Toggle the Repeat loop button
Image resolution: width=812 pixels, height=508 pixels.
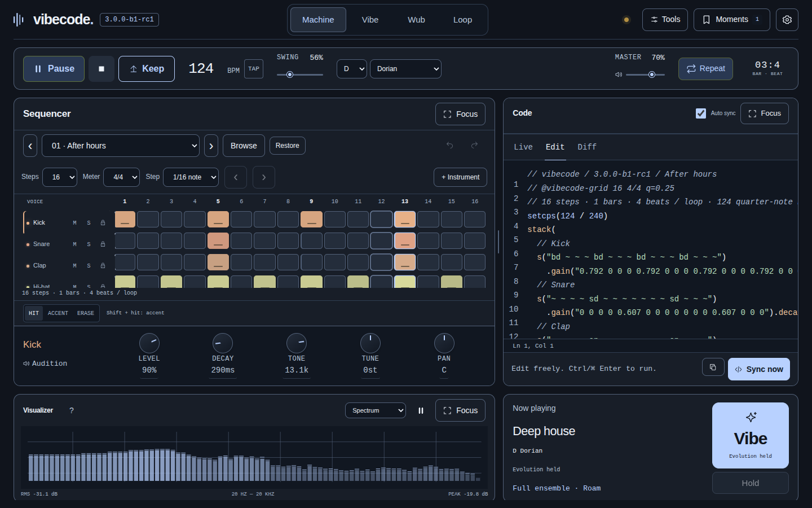click(705, 69)
